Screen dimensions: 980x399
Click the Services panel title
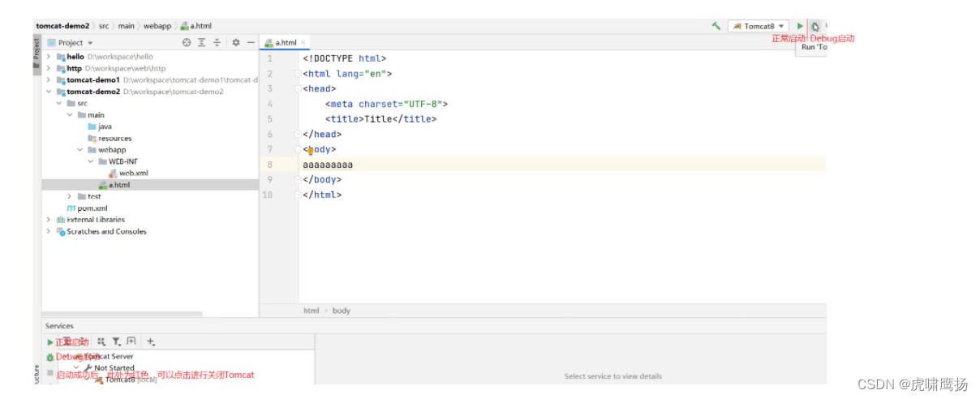[x=59, y=326]
